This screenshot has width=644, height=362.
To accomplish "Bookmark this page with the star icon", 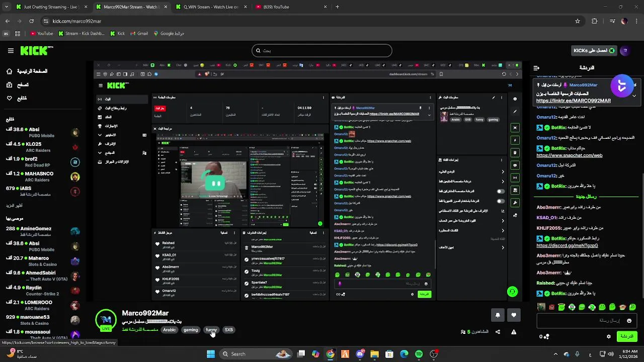I will click(578, 21).
